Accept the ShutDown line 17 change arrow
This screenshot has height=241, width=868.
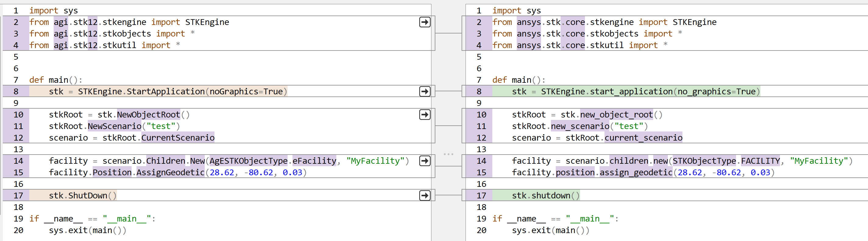pyautogui.click(x=425, y=196)
